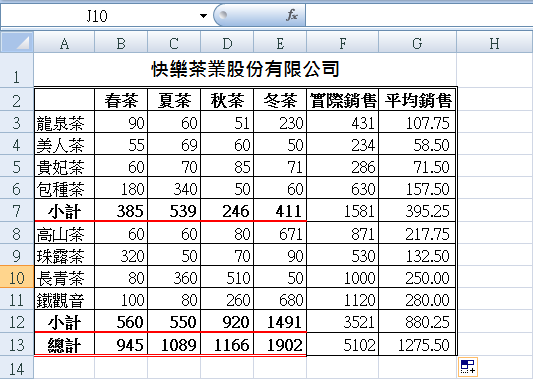Click the Auto Fill Options icon

click(468, 367)
